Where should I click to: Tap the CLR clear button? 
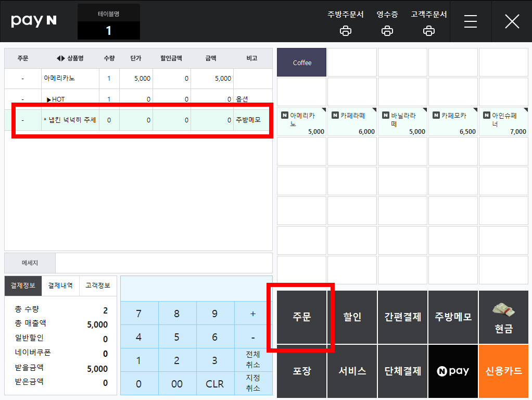(215, 384)
